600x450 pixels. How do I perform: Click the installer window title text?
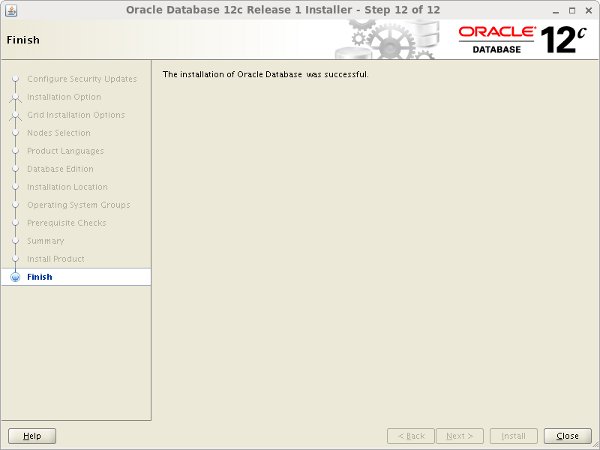(283, 10)
